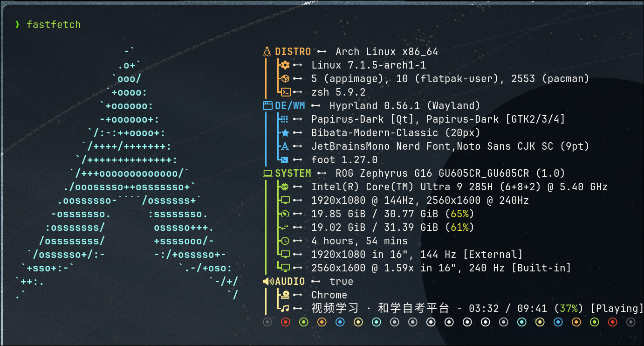The image size is (644, 346).
Task: Click the media player icon beside Chrome
Action: (x=285, y=295)
